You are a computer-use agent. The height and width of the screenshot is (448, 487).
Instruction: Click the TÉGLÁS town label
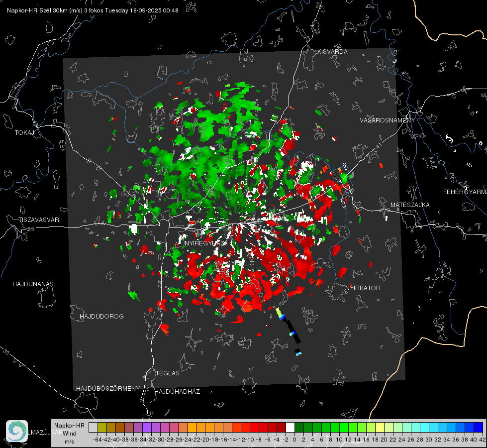pyautogui.click(x=168, y=373)
